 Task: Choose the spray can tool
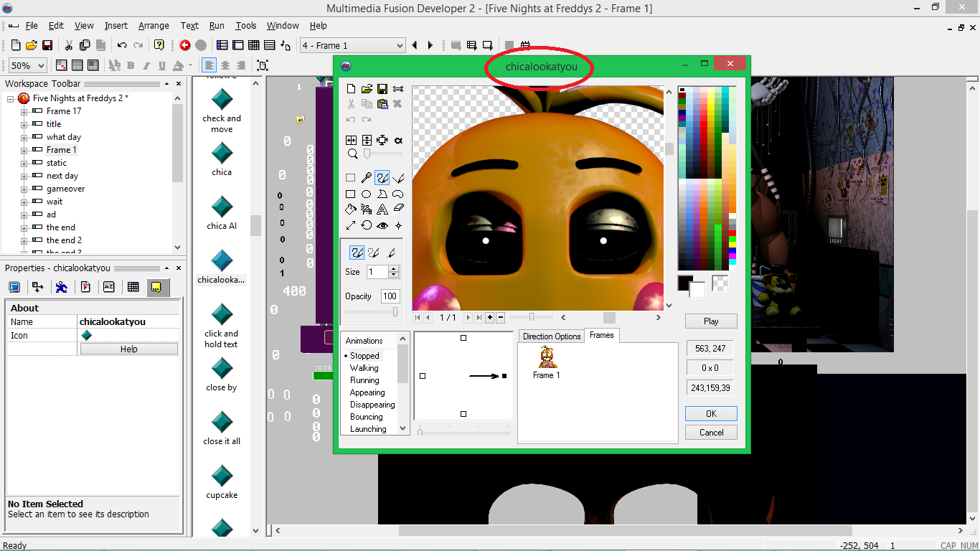click(x=367, y=209)
